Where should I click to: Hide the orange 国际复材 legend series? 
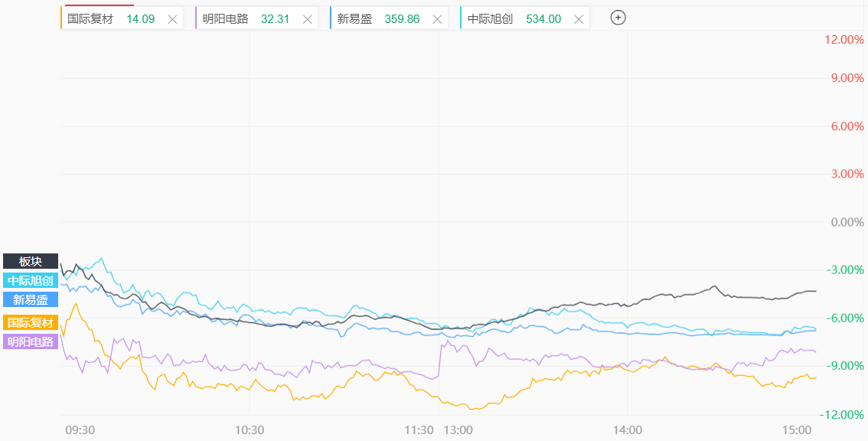tap(31, 323)
